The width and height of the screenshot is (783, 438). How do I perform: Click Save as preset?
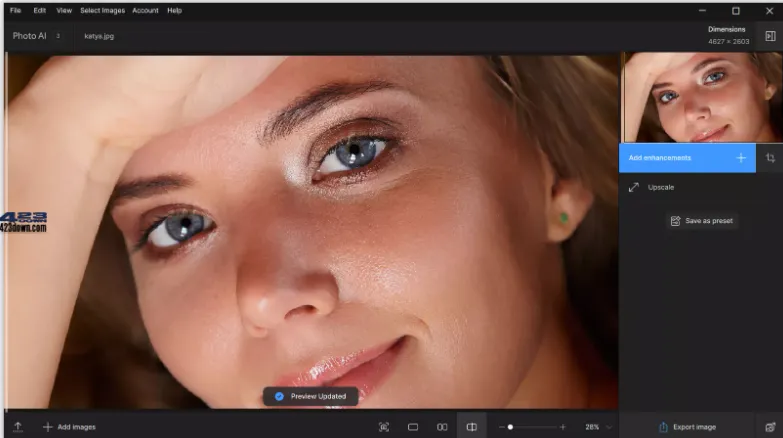coord(702,221)
